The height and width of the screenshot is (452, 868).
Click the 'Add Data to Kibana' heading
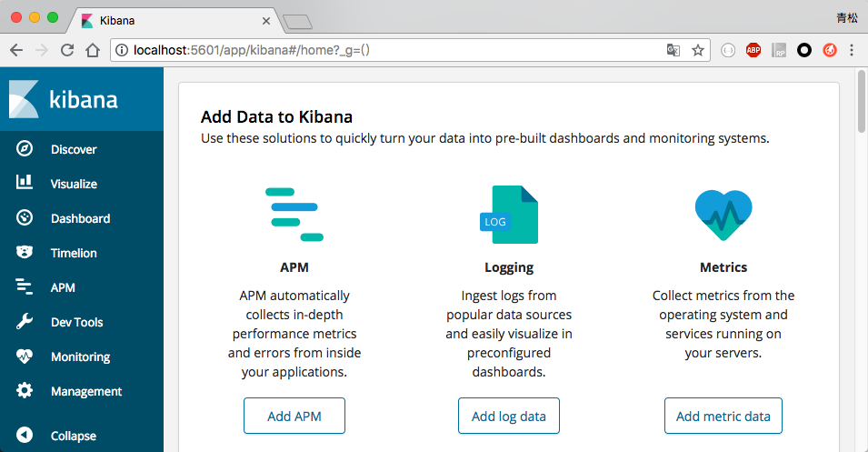click(x=277, y=117)
